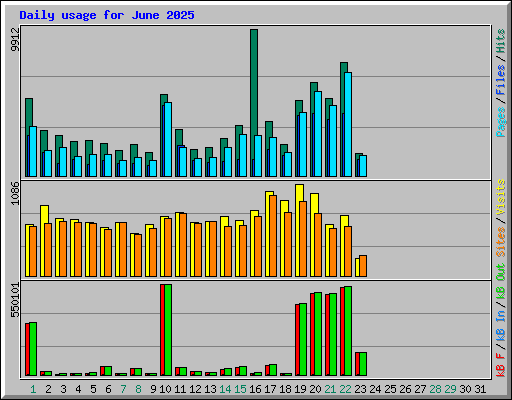
Task: Click the cyan pages bar for day 23
Action: [x=363, y=166]
